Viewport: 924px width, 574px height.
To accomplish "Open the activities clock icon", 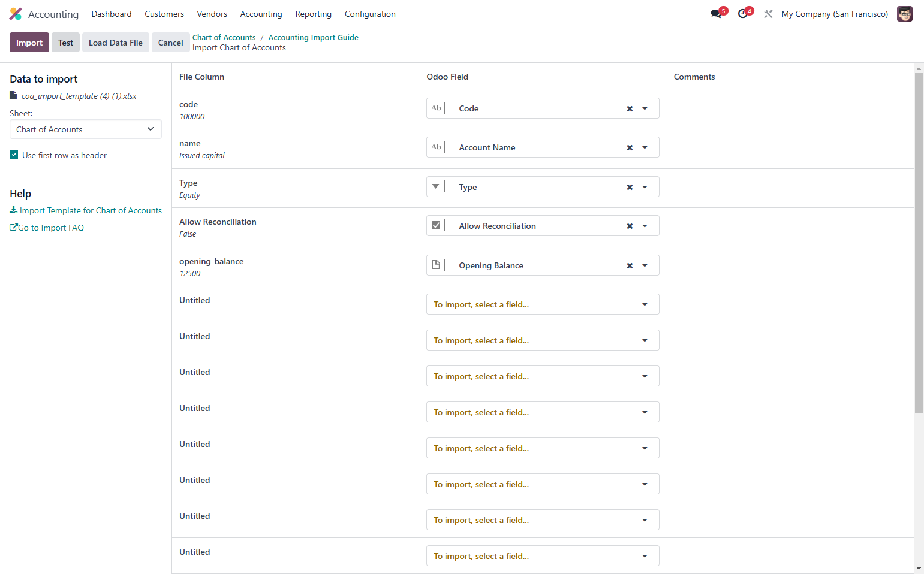I will 743,14.
